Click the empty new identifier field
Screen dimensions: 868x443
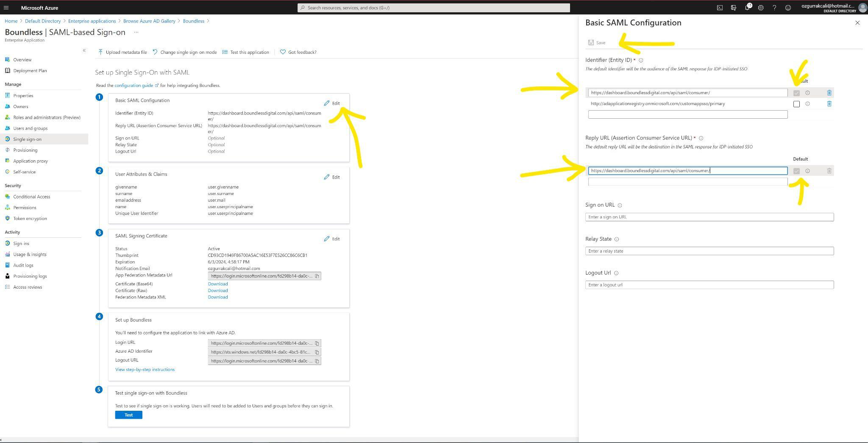point(688,114)
